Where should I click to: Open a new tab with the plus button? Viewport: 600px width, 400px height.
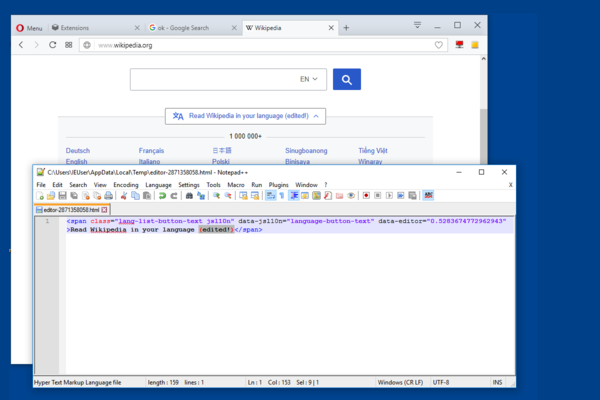346,28
